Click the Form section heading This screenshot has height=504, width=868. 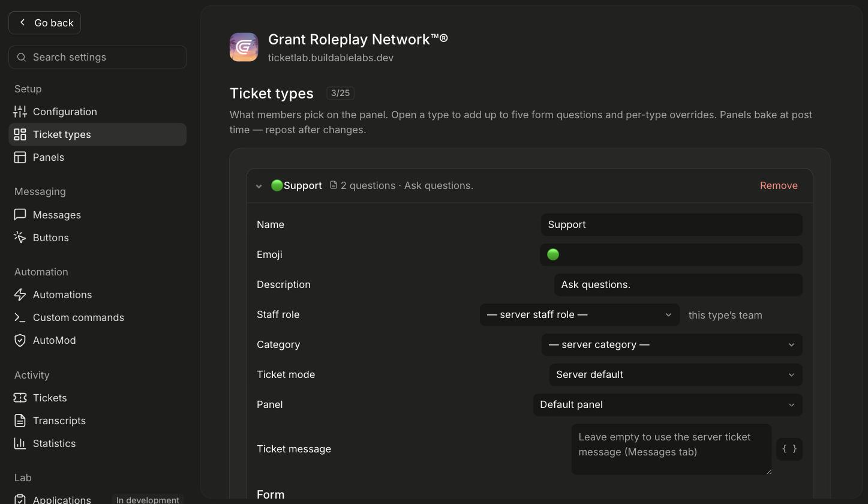click(271, 494)
